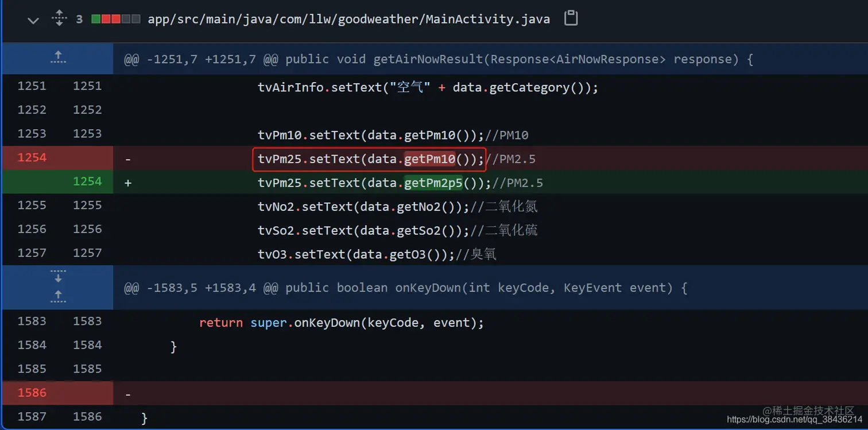This screenshot has height=430, width=868.
Task: Collapse the MainActivity.java file diff
Action: [x=33, y=20]
